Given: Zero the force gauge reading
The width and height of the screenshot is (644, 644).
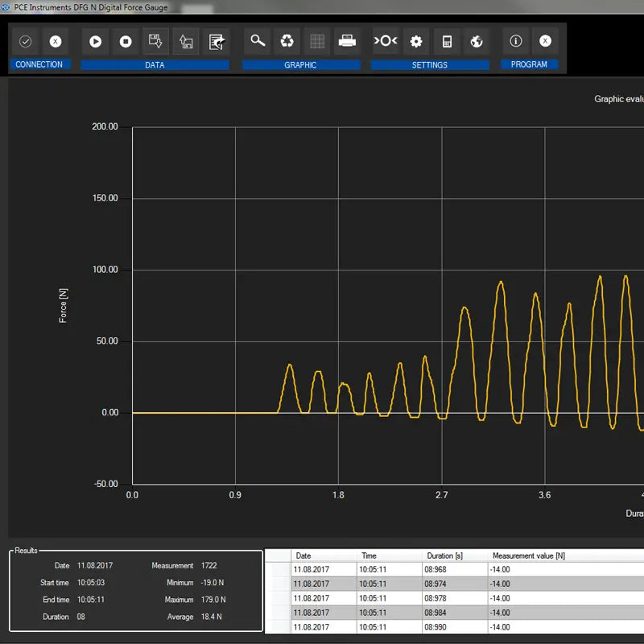Looking at the screenshot, I should (x=386, y=42).
